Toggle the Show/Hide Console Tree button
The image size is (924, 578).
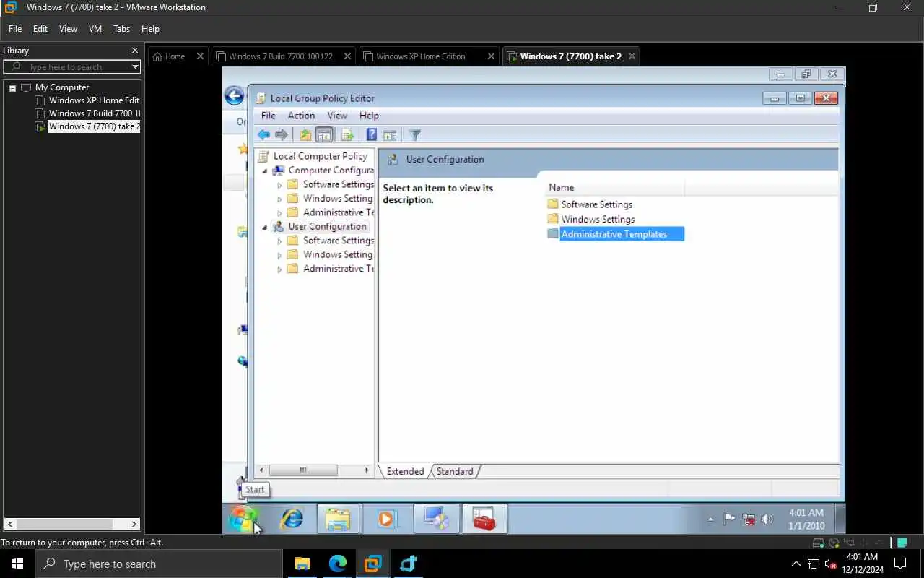pos(324,135)
